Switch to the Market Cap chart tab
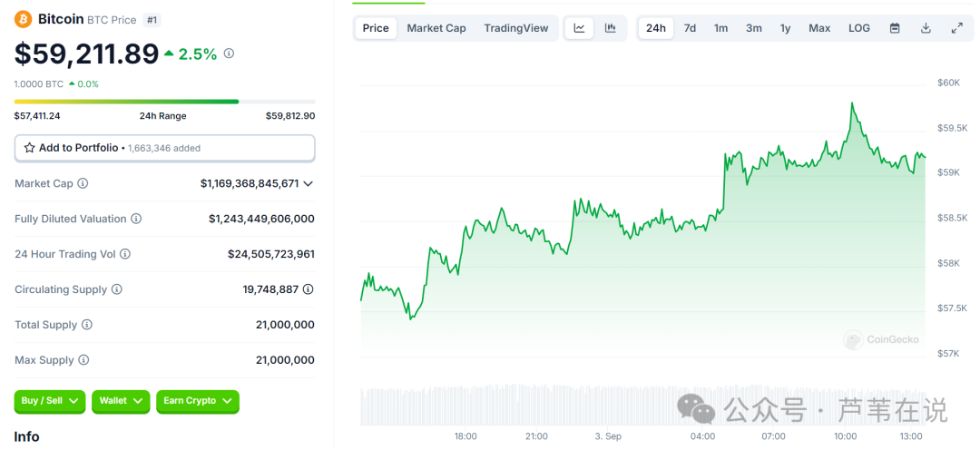The image size is (980, 450). click(x=436, y=28)
